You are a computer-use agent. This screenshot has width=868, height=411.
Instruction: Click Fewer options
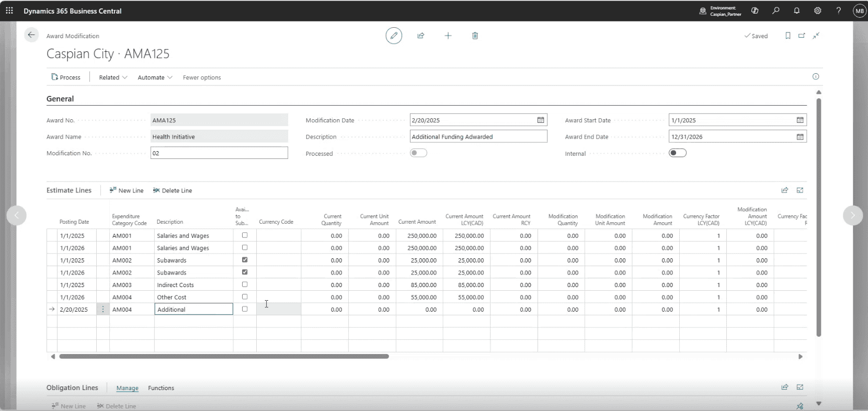(202, 77)
